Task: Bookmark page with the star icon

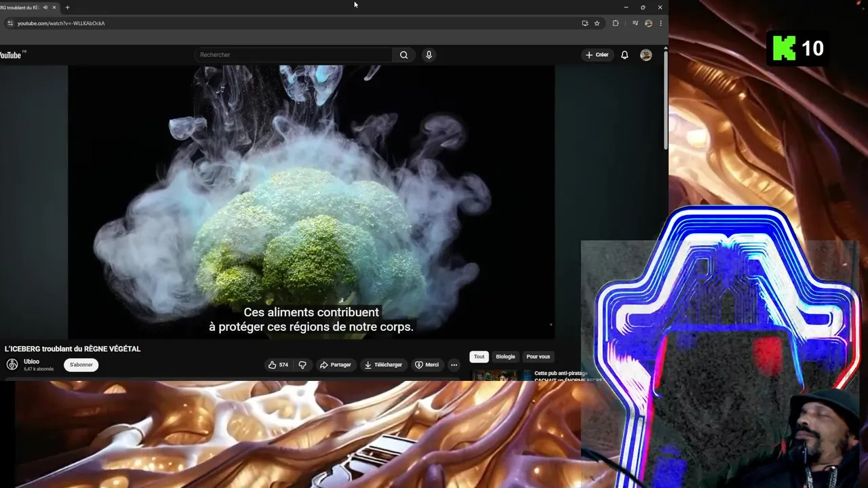Action: [597, 23]
